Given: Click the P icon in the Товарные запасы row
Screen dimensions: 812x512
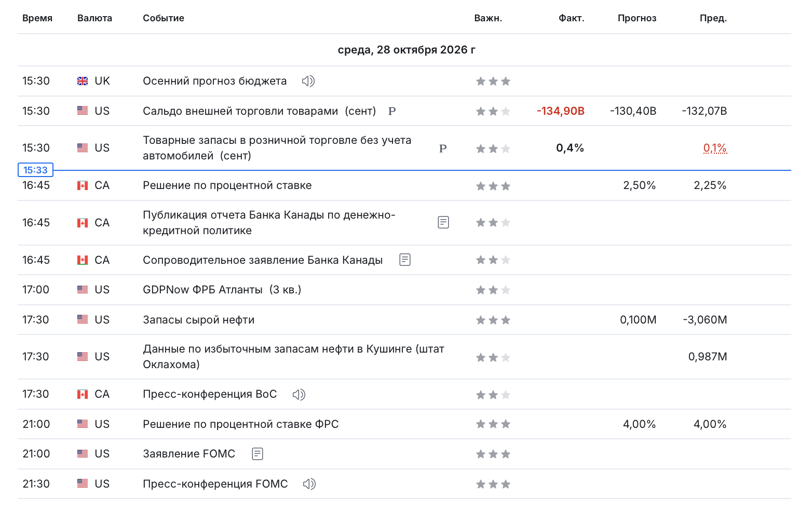Looking at the screenshot, I should 443,149.
